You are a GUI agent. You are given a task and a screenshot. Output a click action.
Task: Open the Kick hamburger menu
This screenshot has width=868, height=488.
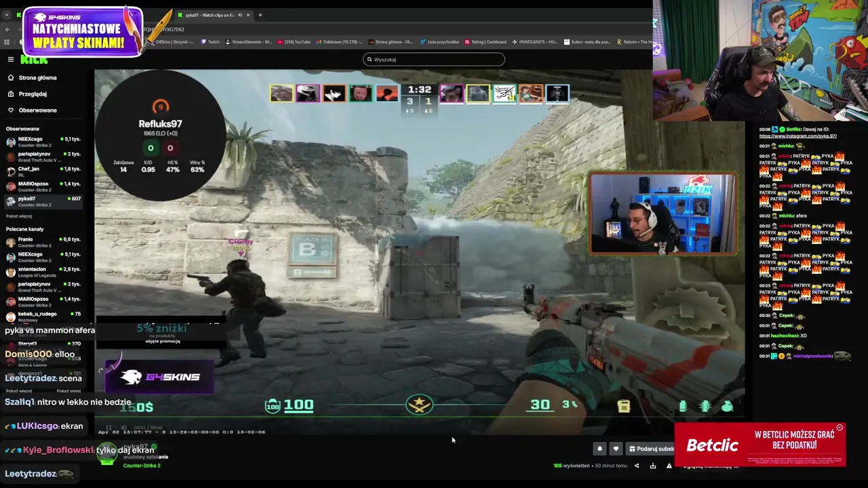tap(11, 60)
